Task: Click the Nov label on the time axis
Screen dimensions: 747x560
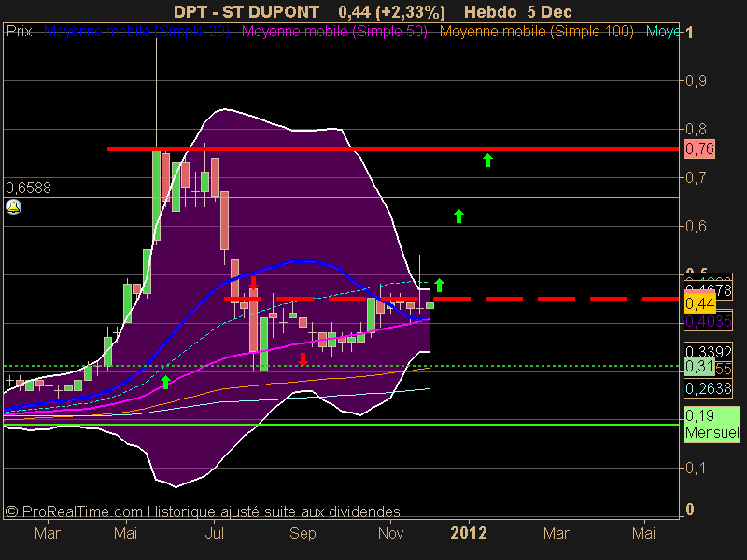Action: (x=390, y=533)
